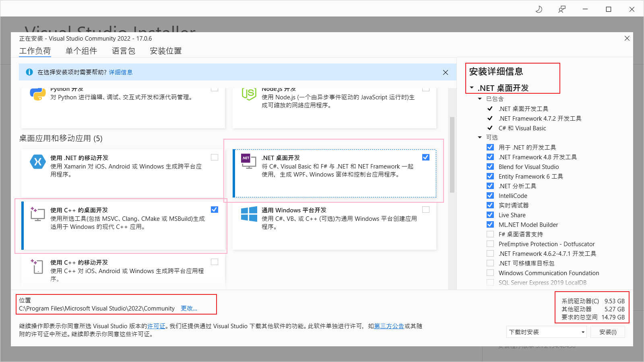644x362 pixels.
Task: Click the 其他驱动器 5.27 GB text
Action: [593, 309]
